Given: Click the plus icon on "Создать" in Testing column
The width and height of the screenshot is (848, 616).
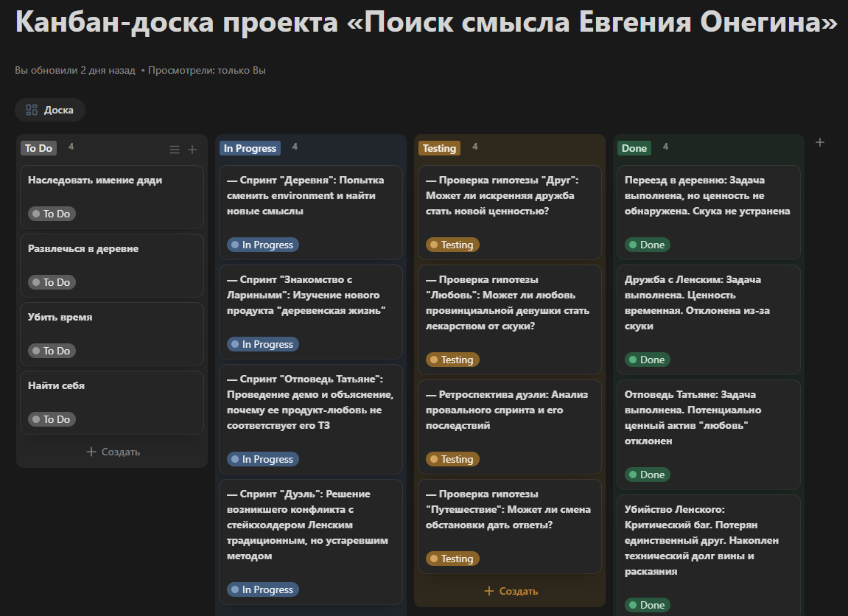Looking at the screenshot, I should pos(489,590).
